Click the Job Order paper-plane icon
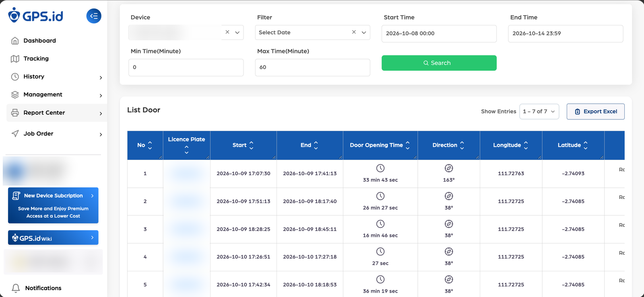 [x=15, y=133]
